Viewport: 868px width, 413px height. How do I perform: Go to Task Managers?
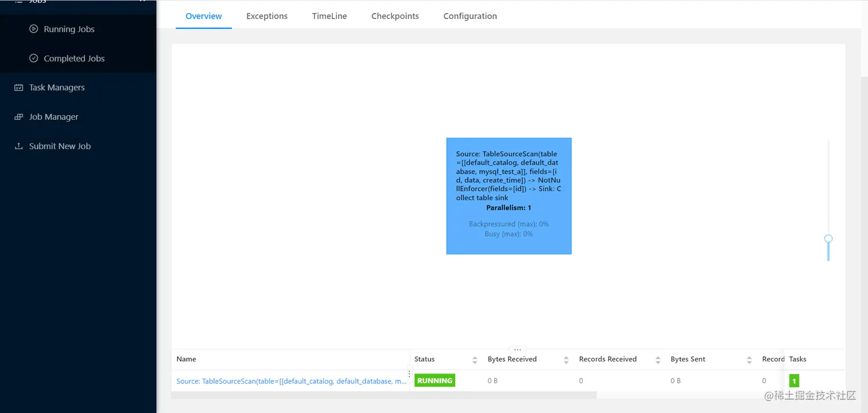57,87
